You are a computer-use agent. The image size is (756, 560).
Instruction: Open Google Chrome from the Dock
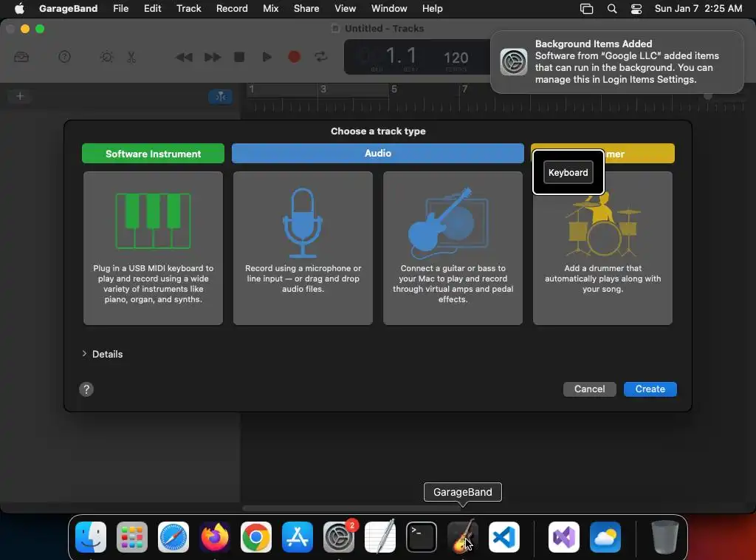256,537
